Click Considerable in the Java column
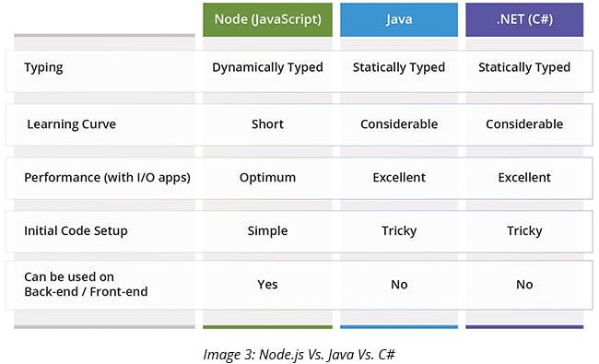The height and width of the screenshot is (364, 599). (x=399, y=124)
